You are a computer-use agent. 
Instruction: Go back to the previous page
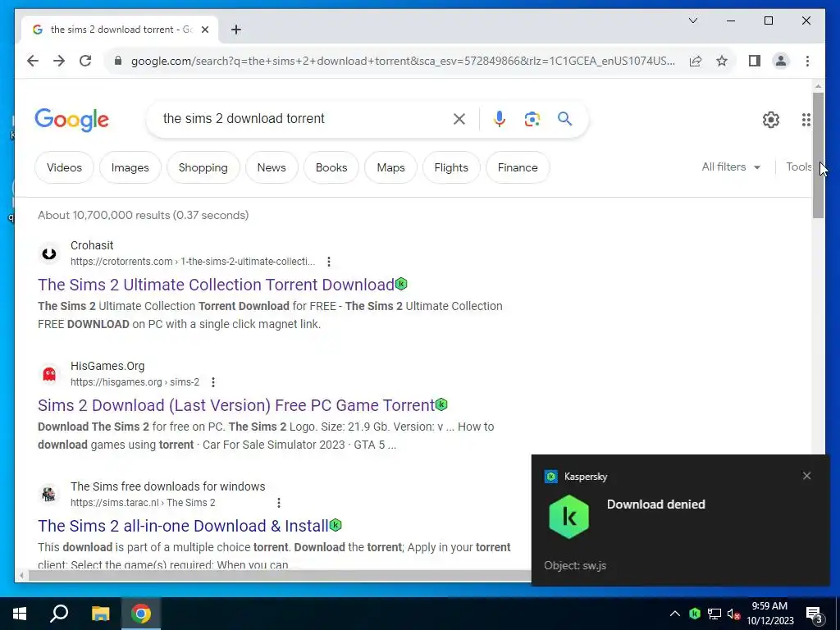pos(33,61)
